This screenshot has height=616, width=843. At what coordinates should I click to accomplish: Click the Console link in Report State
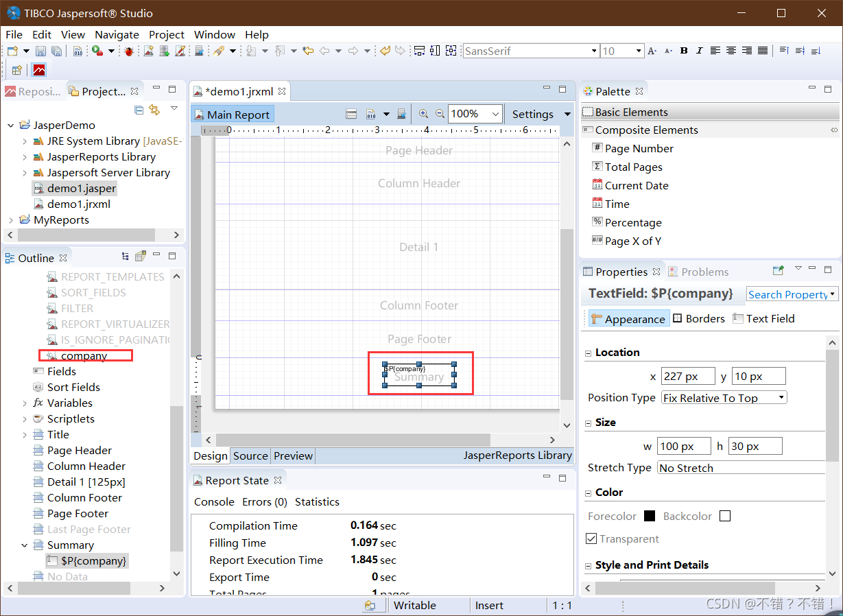(x=214, y=501)
